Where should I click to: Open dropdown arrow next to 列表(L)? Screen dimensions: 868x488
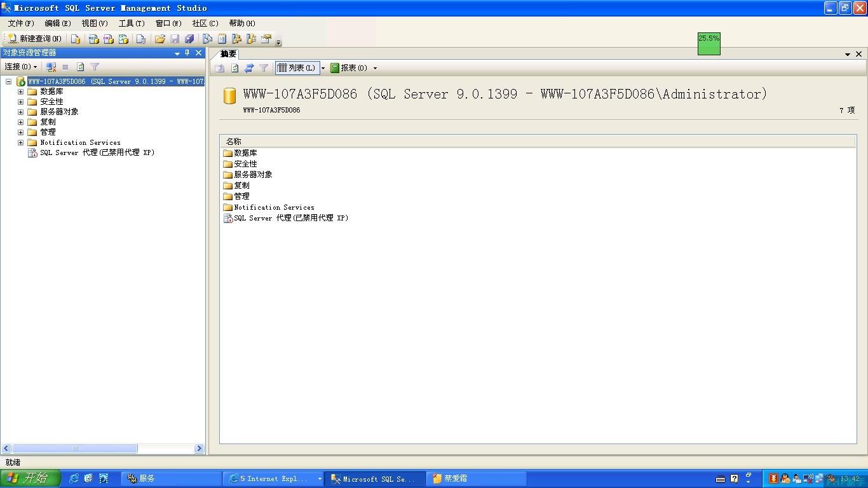click(323, 68)
